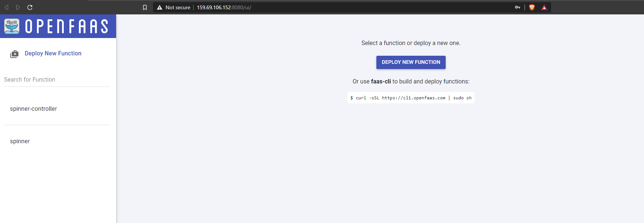Bookmark this page using the bookmark icon
Viewport: 644px width, 223px height.
(x=145, y=7)
